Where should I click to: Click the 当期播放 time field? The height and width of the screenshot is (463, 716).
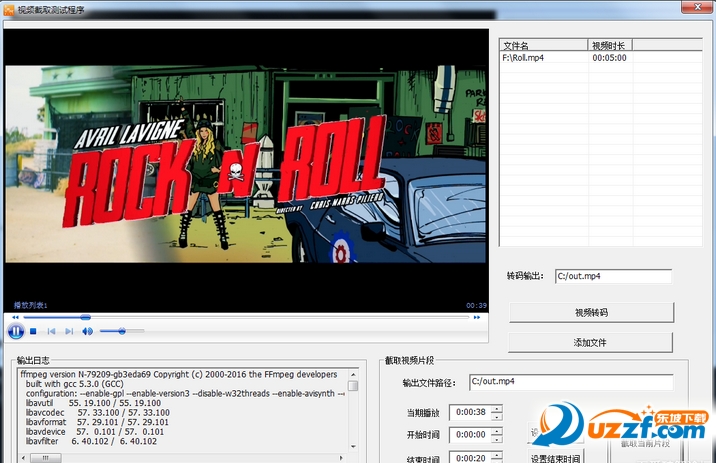[x=470, y=412]
